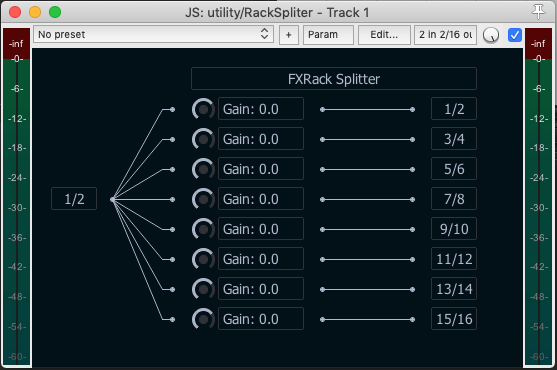
Task: Click the gain knob for output 5/6
Action: tap(203, 169)
